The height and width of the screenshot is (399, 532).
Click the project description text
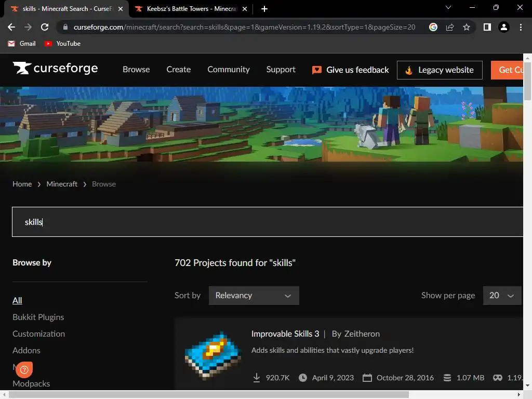[x=332, y=350]
